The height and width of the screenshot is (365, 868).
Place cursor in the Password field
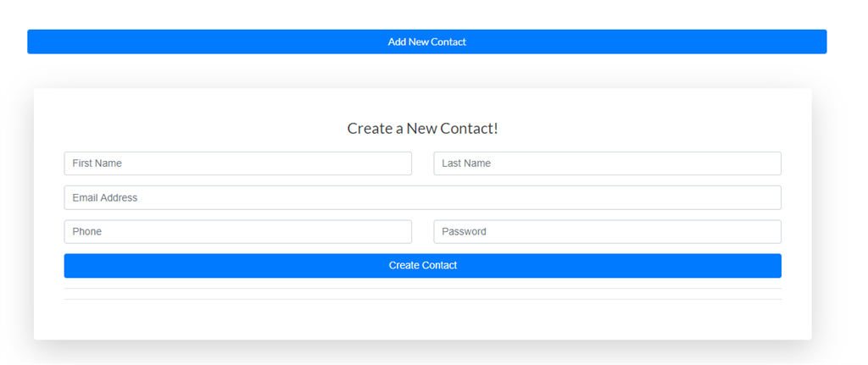pos(607,232)
